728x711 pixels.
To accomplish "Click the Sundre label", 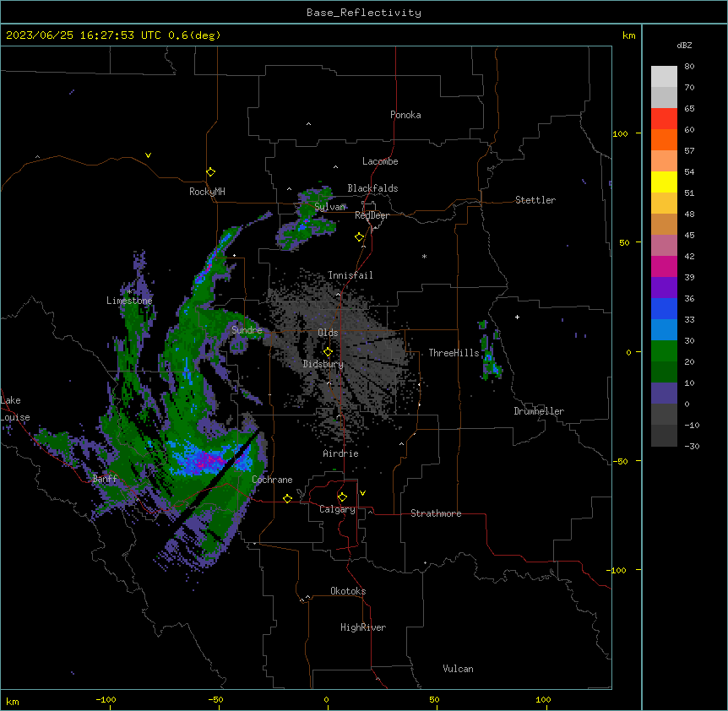I will pos(247,330).
